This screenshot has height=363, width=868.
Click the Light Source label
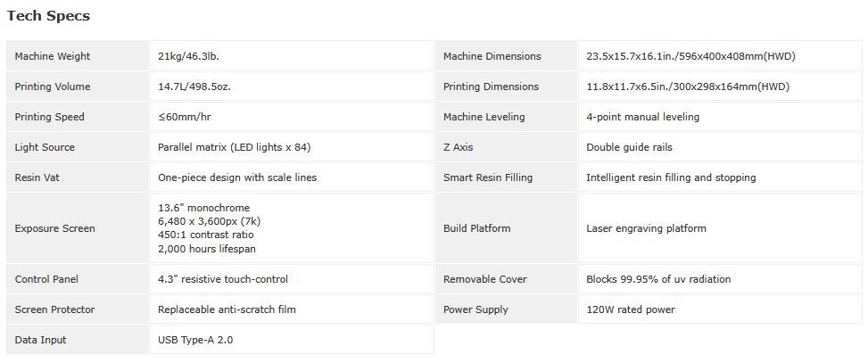coord(45,147)
